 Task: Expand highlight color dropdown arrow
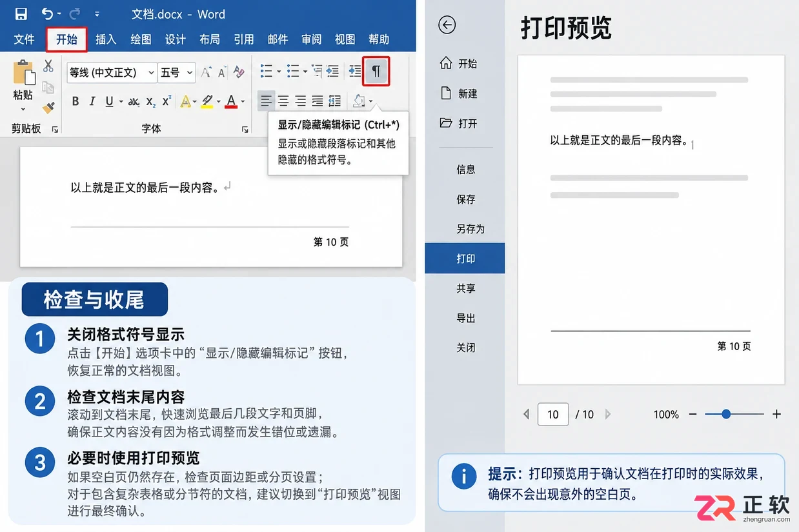tap(219, 101)
